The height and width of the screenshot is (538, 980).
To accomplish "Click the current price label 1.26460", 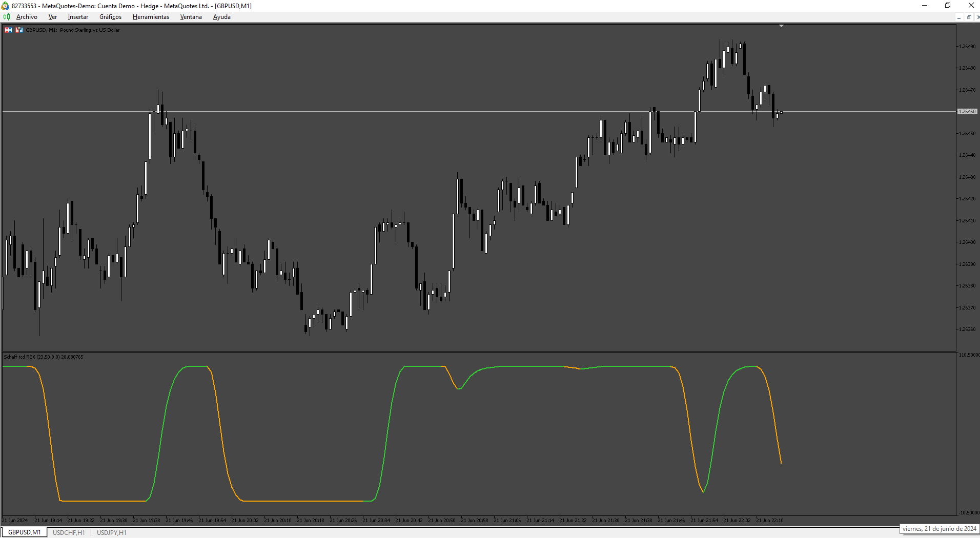I will pos(967,111).
